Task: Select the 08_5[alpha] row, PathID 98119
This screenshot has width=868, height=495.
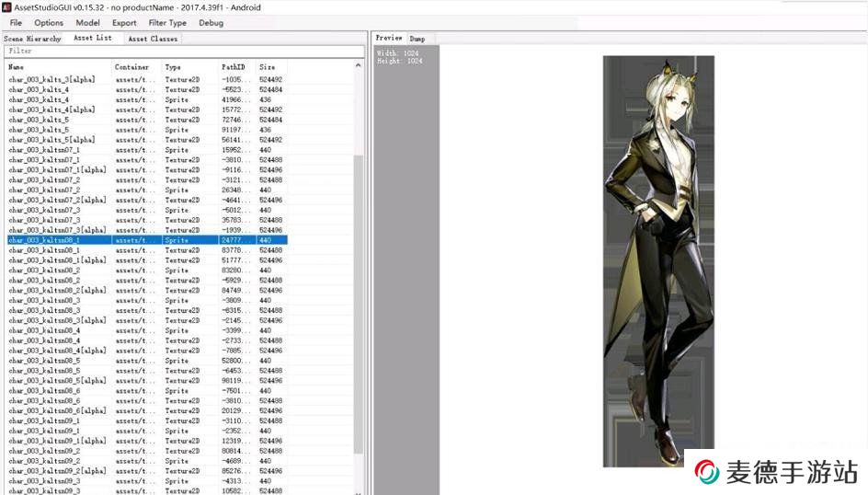Action: (x=147, y=380)
